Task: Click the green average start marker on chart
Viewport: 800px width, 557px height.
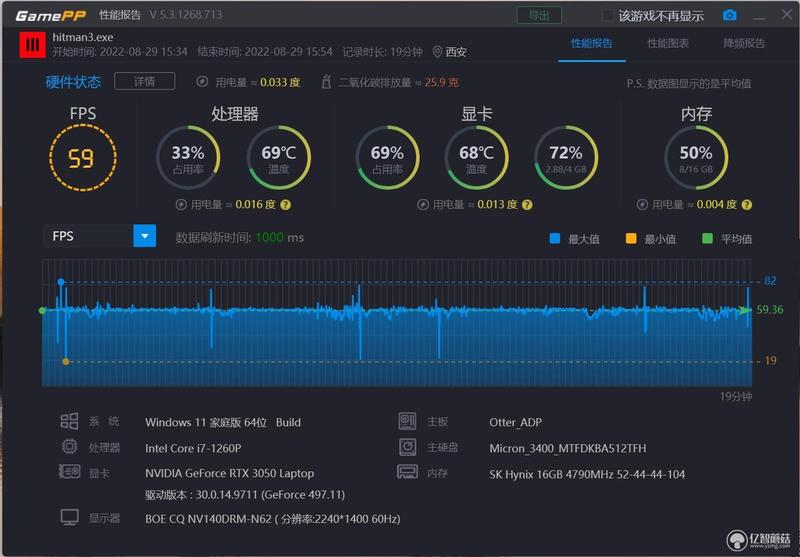Action: point(42,310)
